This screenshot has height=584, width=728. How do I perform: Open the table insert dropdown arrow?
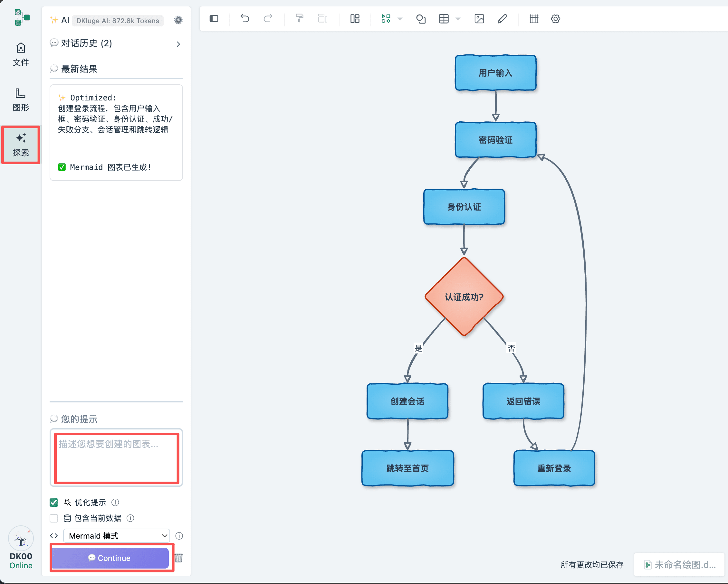pyautogui.click(x=458, y=19)
